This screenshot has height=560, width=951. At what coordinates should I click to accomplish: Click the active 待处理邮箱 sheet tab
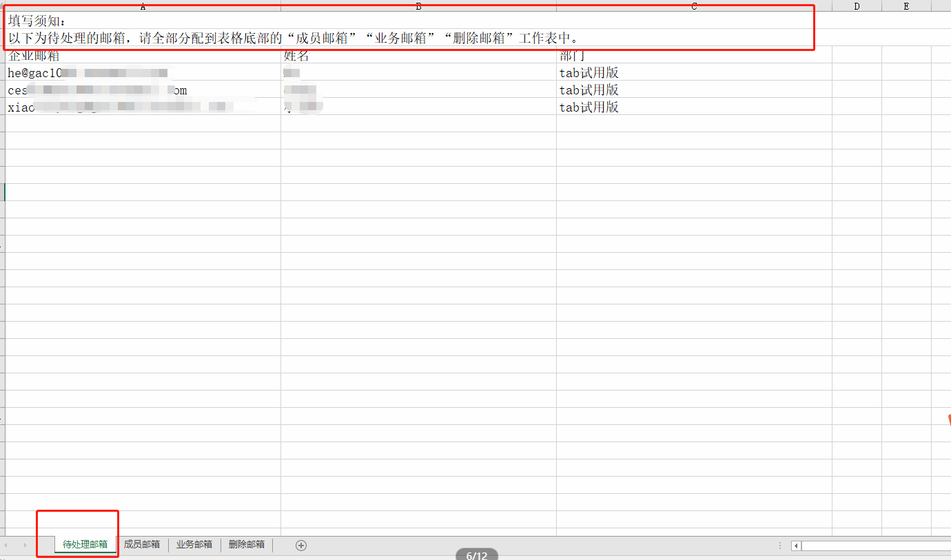pyautogui.click(x=85, y=544)
